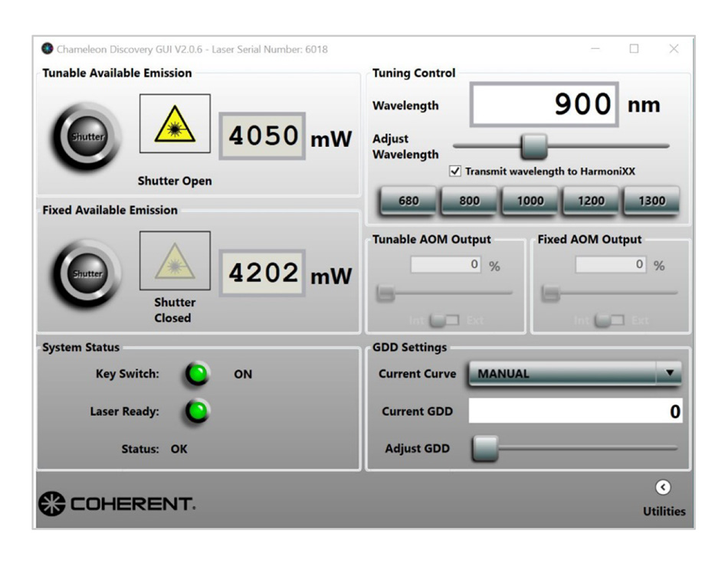Click the 800 wavelength preset button

point(469,201)
